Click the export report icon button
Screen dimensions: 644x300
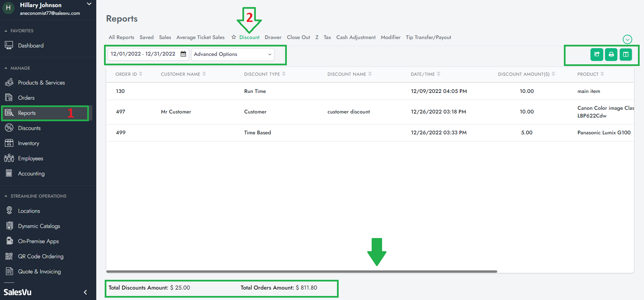[597, 55]
